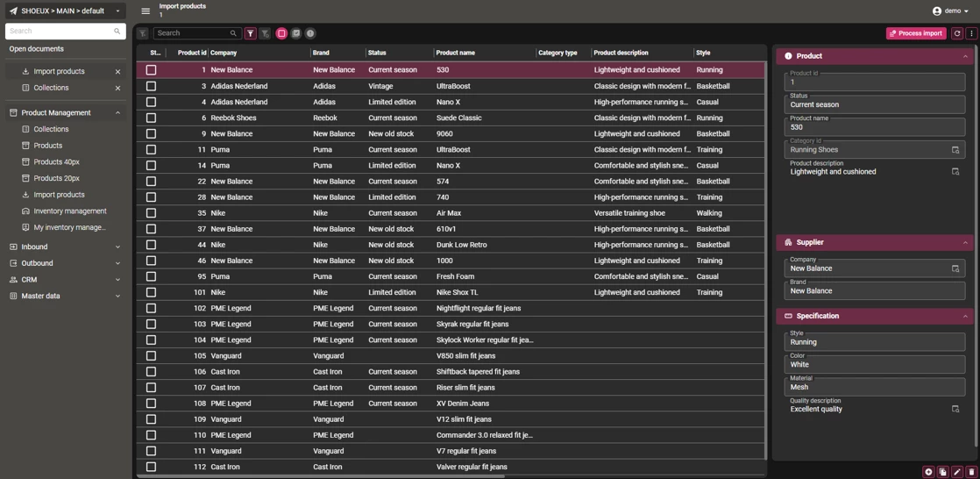Open the three-dot overflow menu
This screenshot has width=980, height=479.
click(971, 33)
